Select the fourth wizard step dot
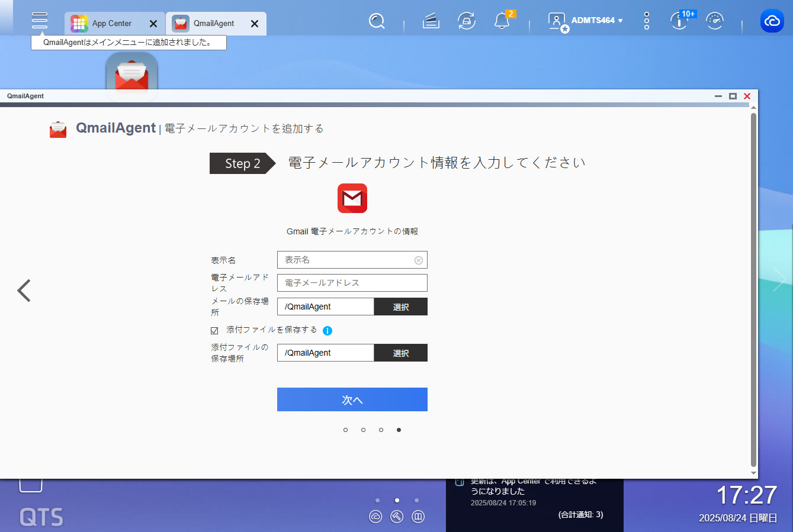The width and height of the screenshot is (793, 532). [x=399, y=430]
